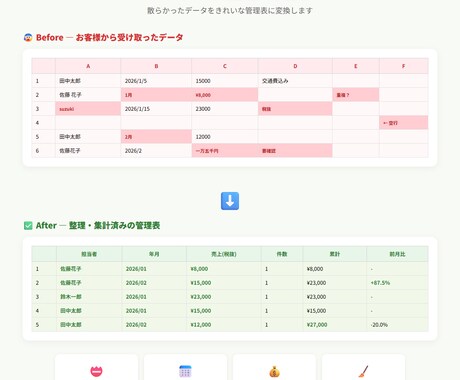Screen dimensions: 460x380
Task: Click the highlighted '← 空行' cell
Action: [404, 123]
